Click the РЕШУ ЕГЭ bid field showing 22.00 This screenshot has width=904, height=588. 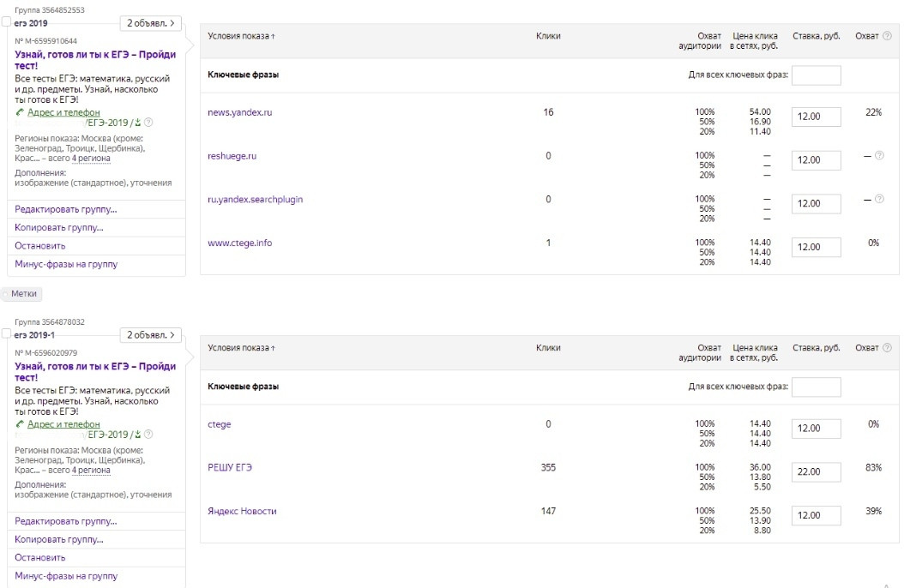click(816, 472)
